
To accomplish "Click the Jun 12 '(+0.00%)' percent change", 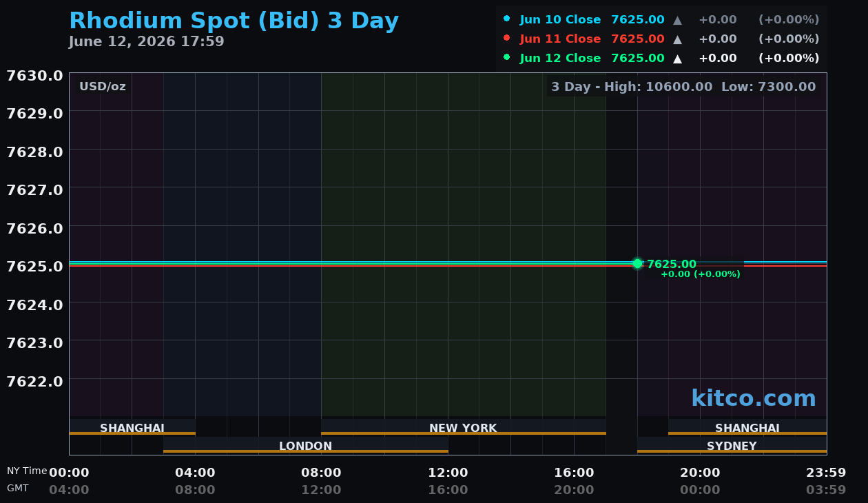I will pos(789,59).
